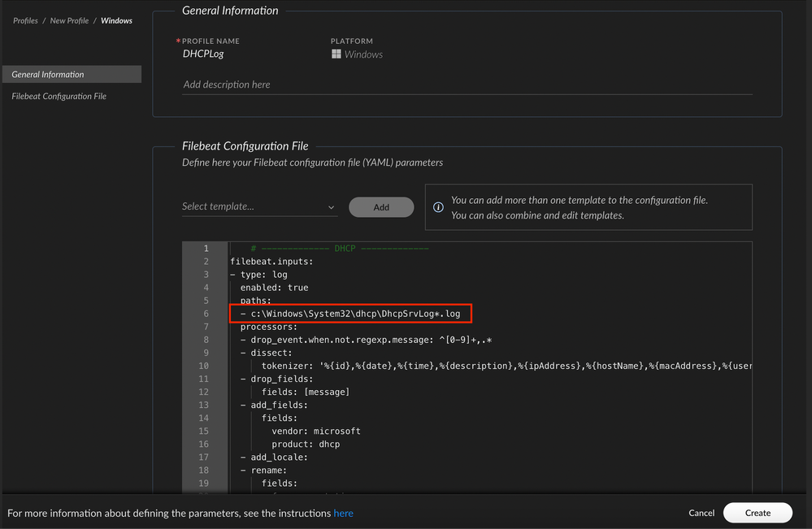The width and height of the screenshot is (812, 529).
Task: Click the info icon beside template hint
Action: coord(439,207)
